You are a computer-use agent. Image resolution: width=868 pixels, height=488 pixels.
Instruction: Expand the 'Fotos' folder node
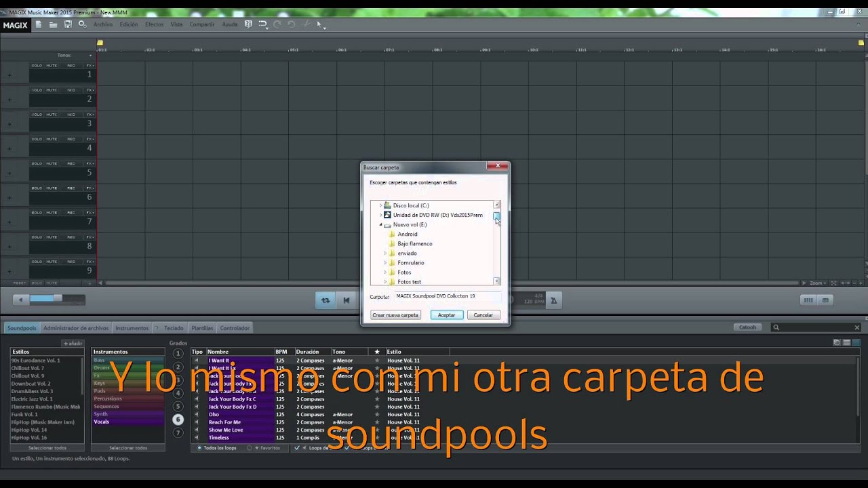point(385,272)
